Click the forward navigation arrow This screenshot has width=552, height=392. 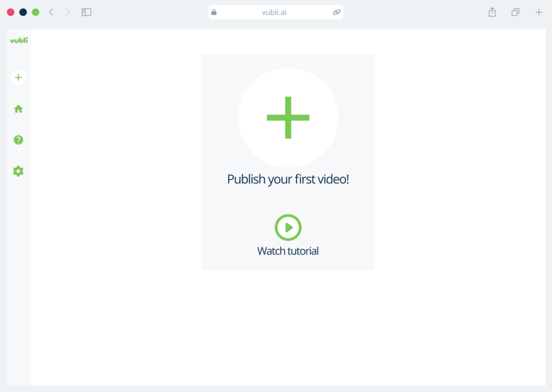point(67,12)
